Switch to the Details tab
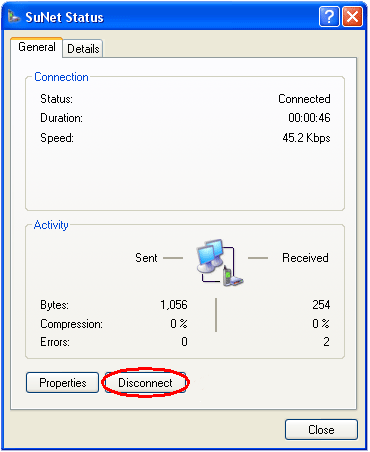Image resolution: width=370 pixels, height=452 pixels. point(83,49)
